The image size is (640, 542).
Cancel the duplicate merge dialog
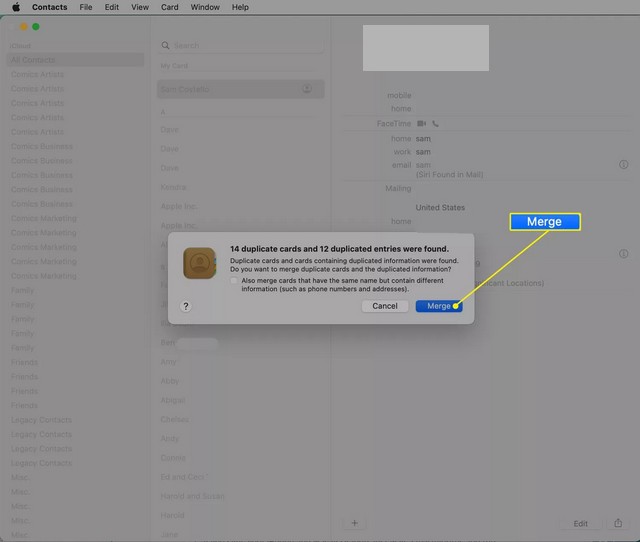(385, 306)
